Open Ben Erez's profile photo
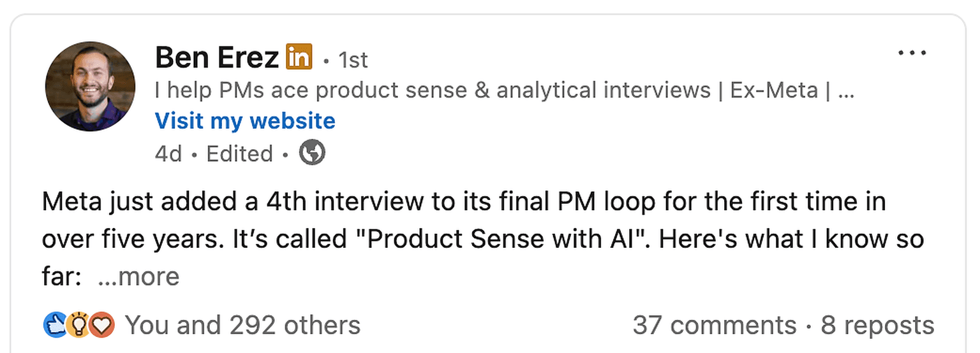Image resolution: width=980 pixels, height=353 pixels. point(90,87)
